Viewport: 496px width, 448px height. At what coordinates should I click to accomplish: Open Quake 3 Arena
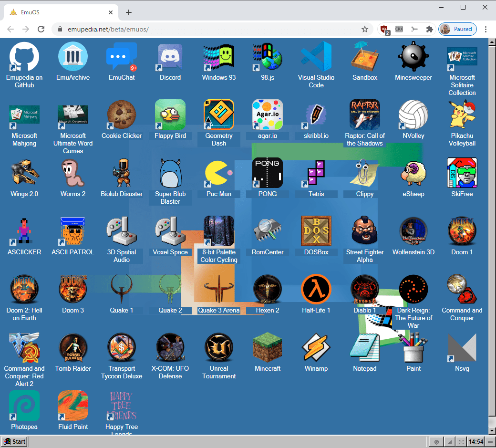click(219, 289)
